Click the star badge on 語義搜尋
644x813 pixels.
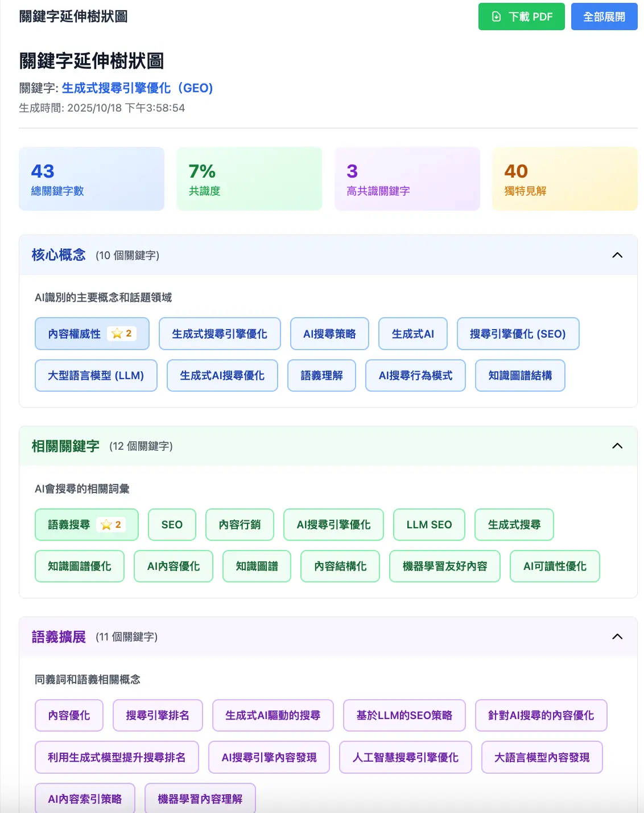coord(111,524)
